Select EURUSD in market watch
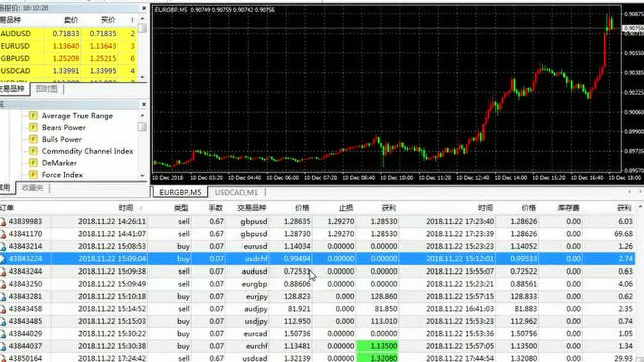644x362 pixels. 68,46
